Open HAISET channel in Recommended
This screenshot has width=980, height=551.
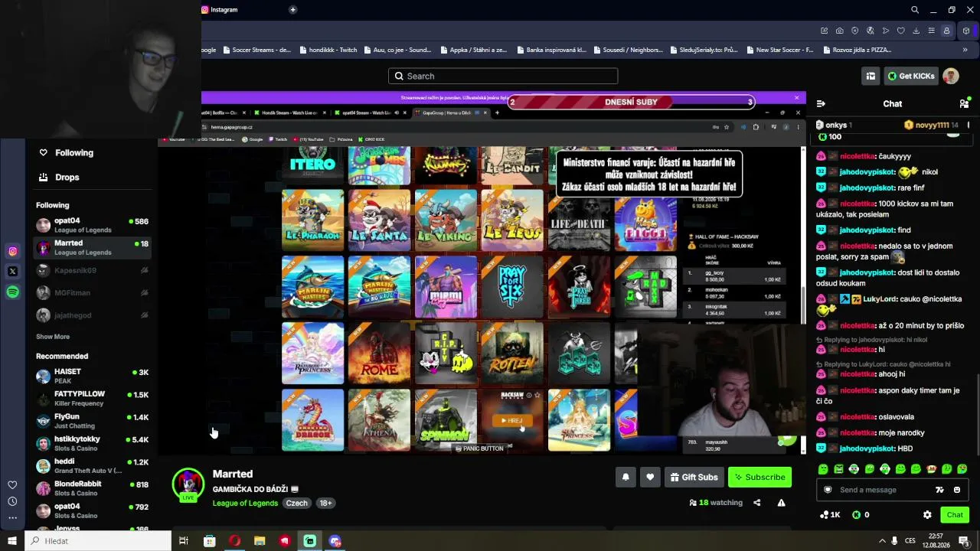[x=93, y=376]
